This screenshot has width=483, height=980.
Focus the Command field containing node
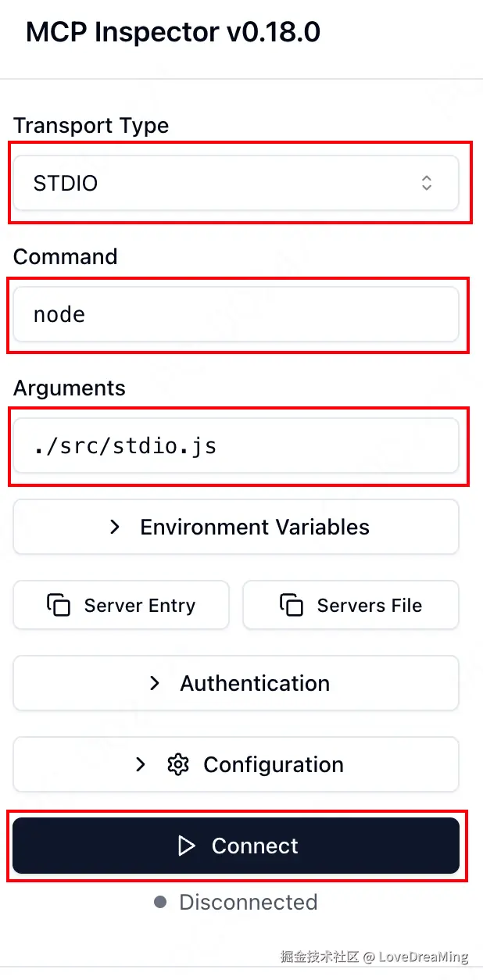pyautogui.click(x=234, y=314)
